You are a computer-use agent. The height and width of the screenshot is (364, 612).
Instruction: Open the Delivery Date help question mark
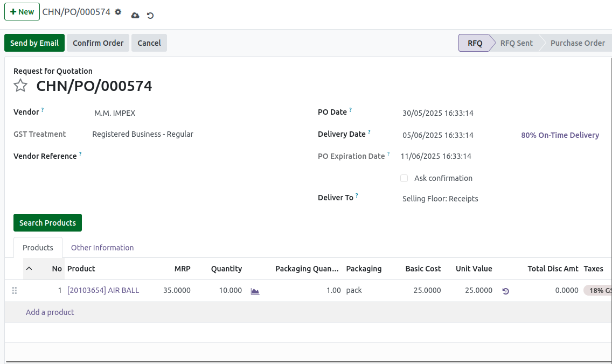click(369, 132)
